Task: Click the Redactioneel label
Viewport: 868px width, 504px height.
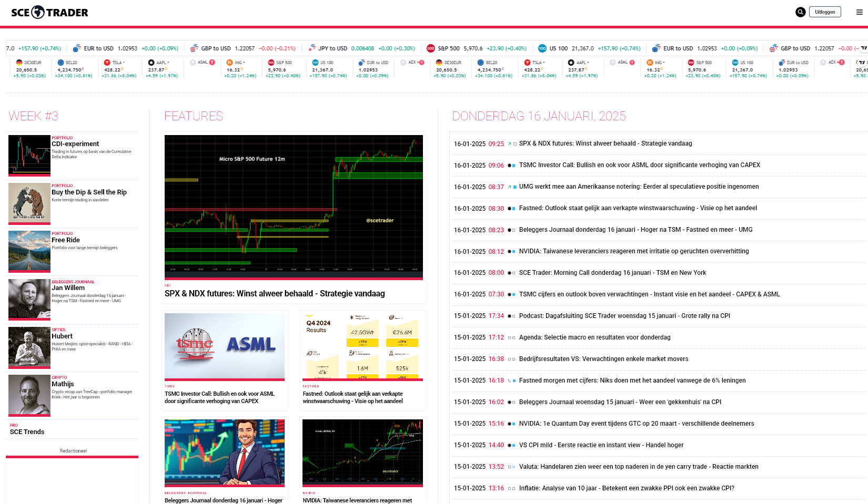Action: pyautogui.click(x=73, y=451)
